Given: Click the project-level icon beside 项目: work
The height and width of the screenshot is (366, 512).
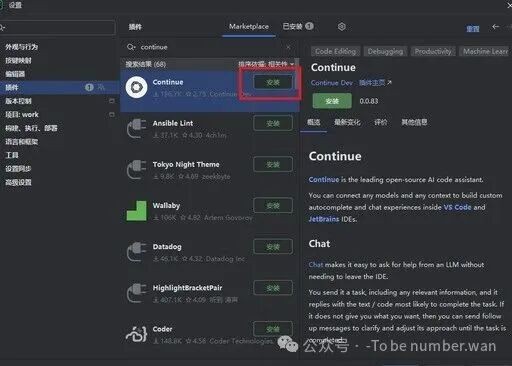Looking at the screenshot, I should tap(112, 114).
